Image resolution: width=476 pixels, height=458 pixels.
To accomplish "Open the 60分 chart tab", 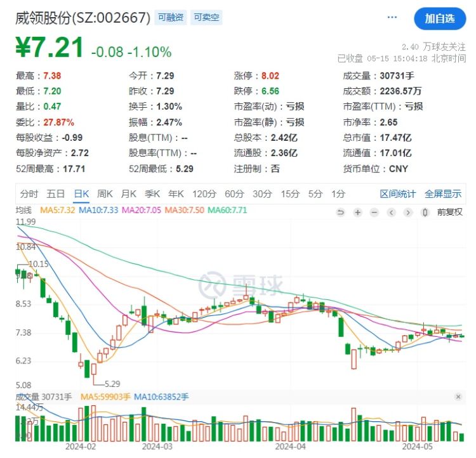I will click(x=234, y=193).
